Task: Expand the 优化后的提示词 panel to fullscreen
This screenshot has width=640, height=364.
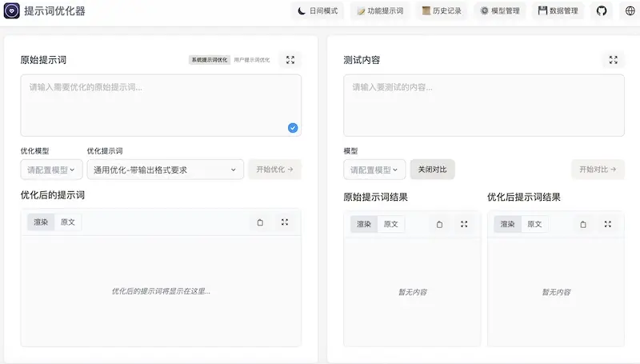Action: [x=285, y=222]
